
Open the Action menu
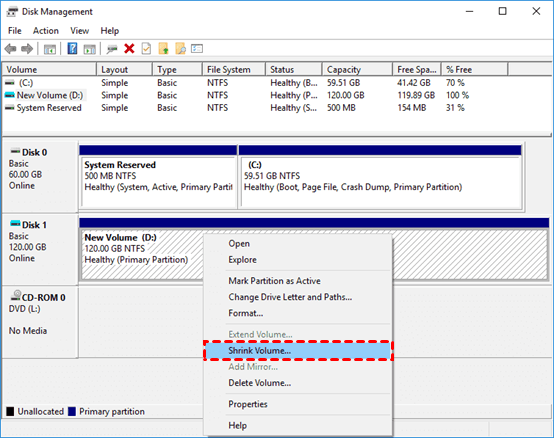tap(46, 31)
